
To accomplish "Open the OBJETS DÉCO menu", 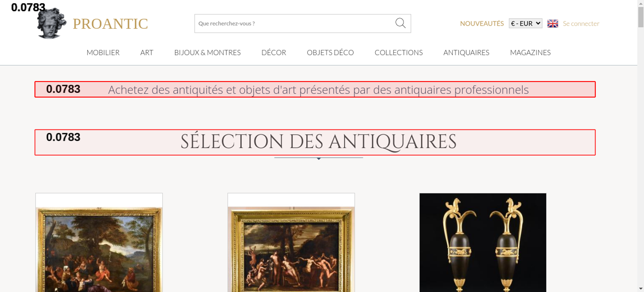I will point(330,52).
